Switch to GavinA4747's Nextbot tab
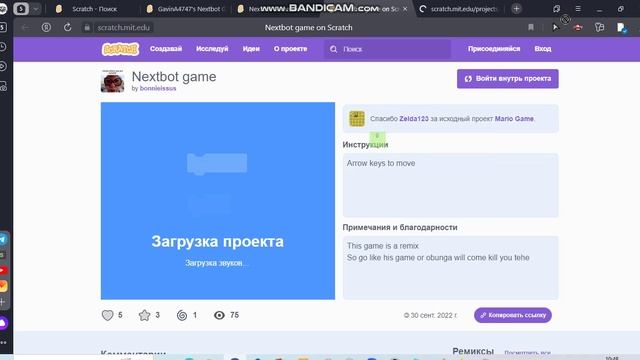This screenshot has width=640, height=360. (x=186, y=9)
